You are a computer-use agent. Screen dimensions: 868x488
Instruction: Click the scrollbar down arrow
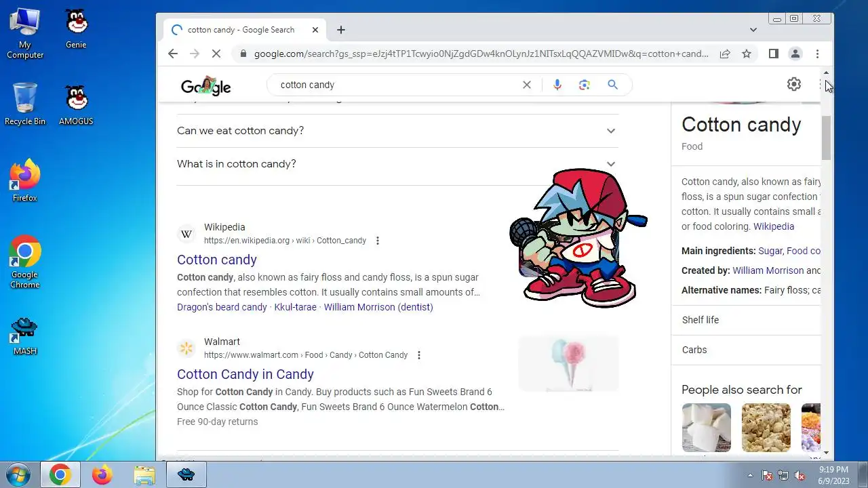826,452
